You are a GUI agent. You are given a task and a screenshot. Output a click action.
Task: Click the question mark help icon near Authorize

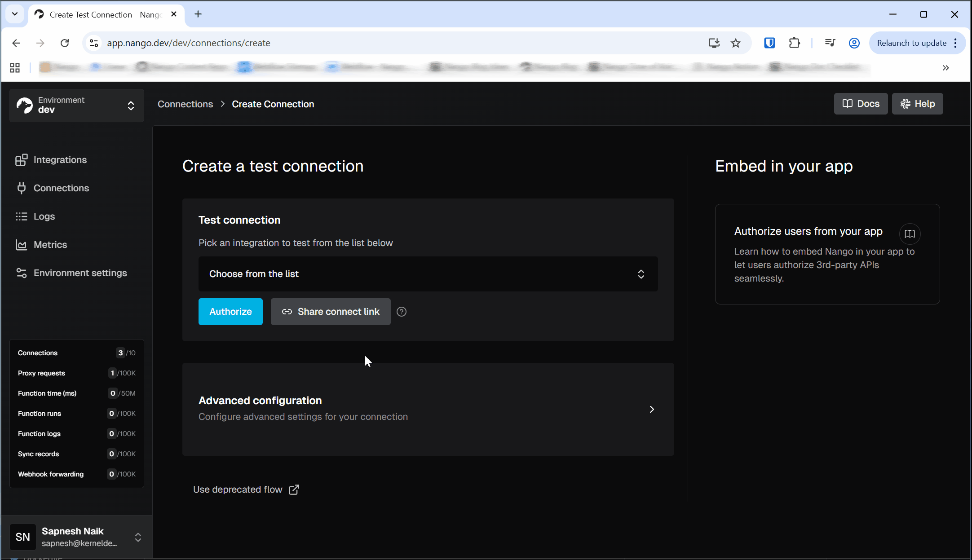coord(401,311)
